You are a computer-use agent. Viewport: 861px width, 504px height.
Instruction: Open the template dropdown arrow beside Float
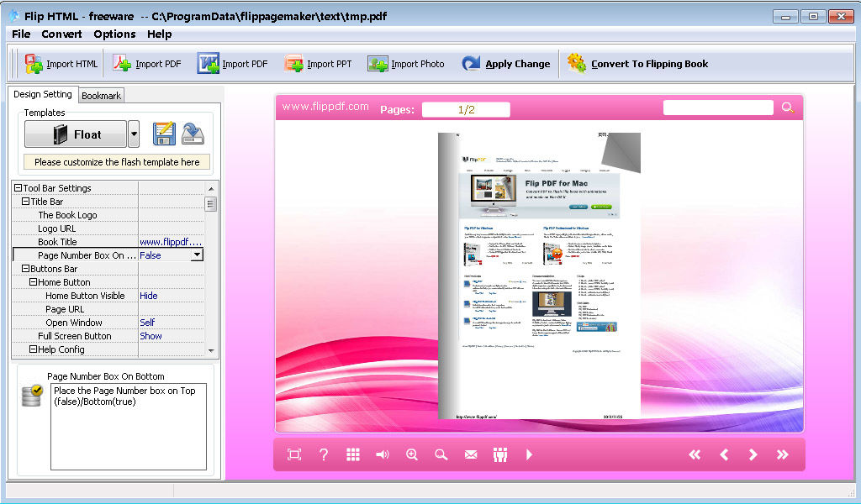point(134,134)
